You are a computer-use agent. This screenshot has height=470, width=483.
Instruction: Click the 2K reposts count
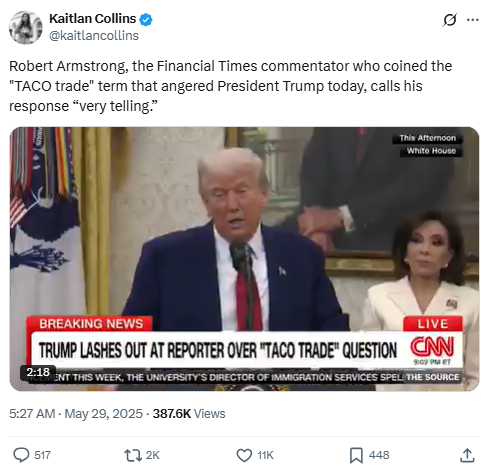tap(153, 455)
